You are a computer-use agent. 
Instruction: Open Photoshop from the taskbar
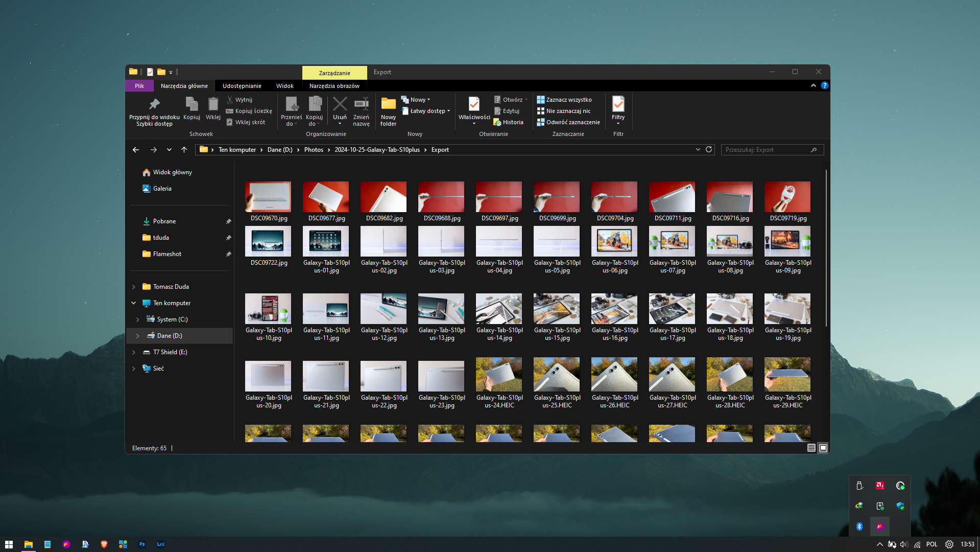point(142,544)
